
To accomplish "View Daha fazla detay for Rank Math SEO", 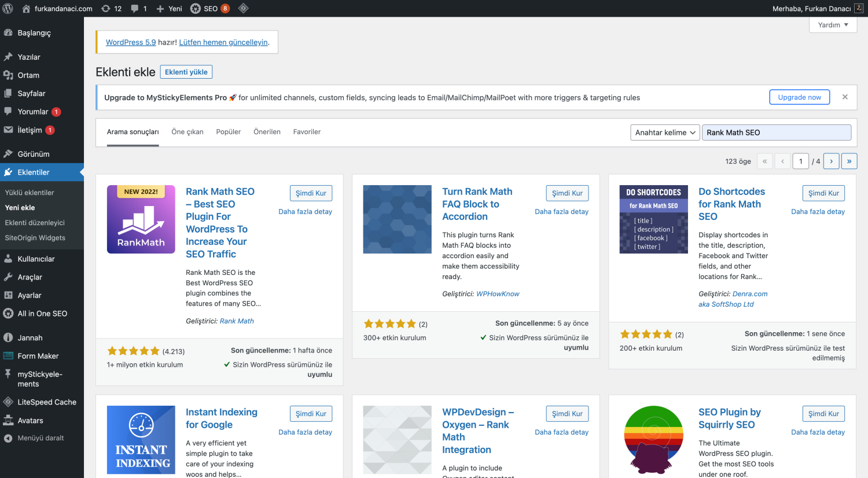I will point(305,212).
